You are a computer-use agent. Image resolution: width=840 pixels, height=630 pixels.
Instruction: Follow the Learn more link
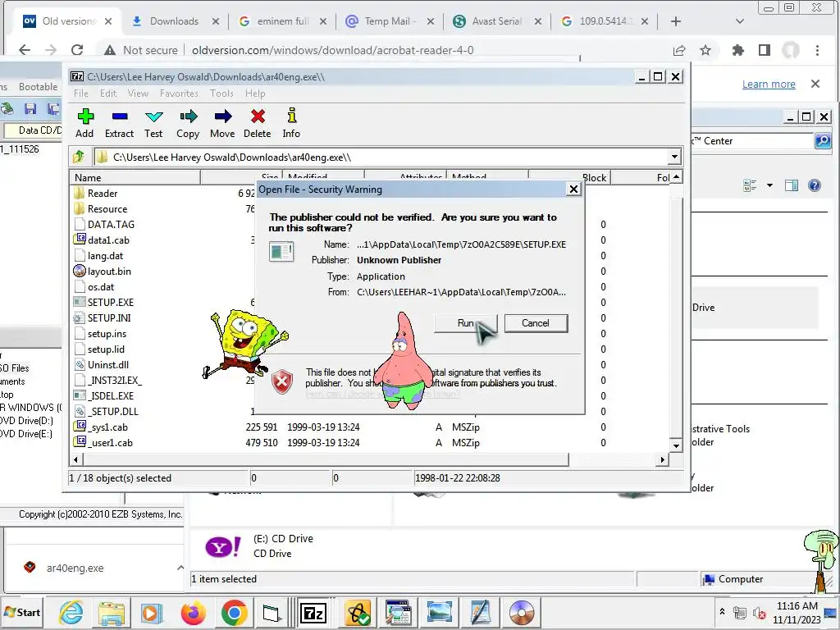769,84
